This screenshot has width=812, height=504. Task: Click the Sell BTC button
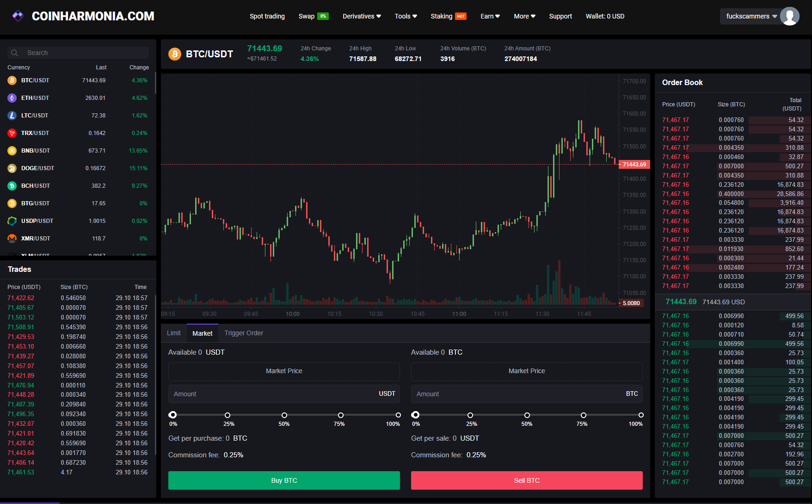coord(527,480)
